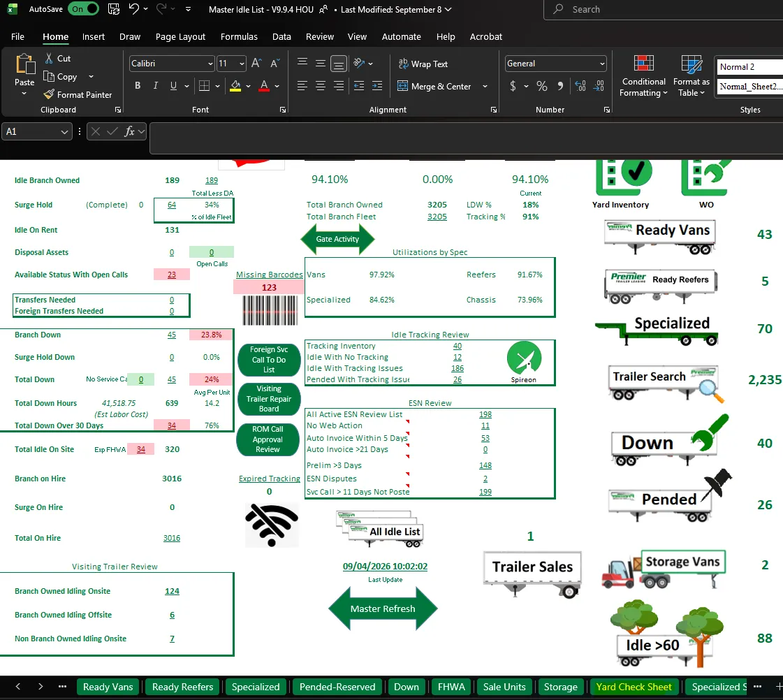This screenshot has height=700, width=783.
Task: Click the Insert Function fx icon
Action: [x=129, y=131]
